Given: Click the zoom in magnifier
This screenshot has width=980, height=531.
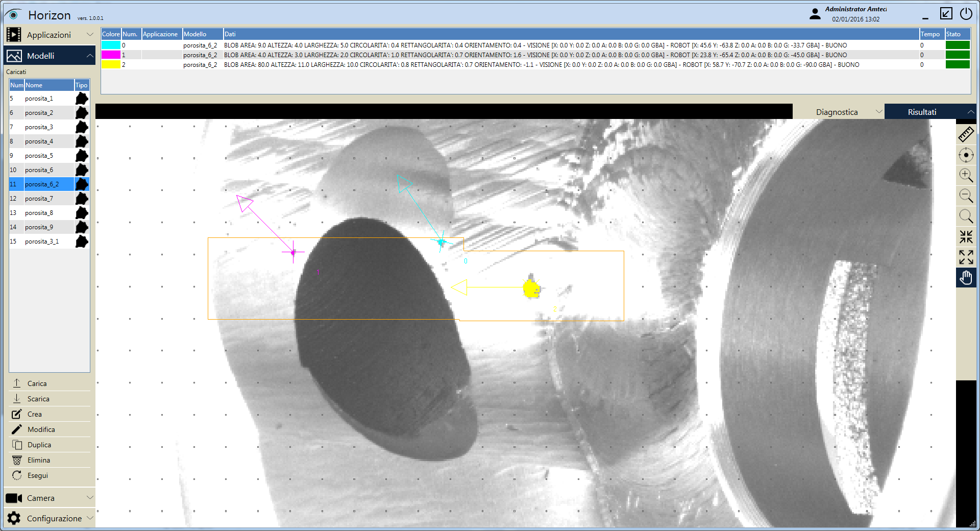Looking at the screenshot, I should click(966, 175).
